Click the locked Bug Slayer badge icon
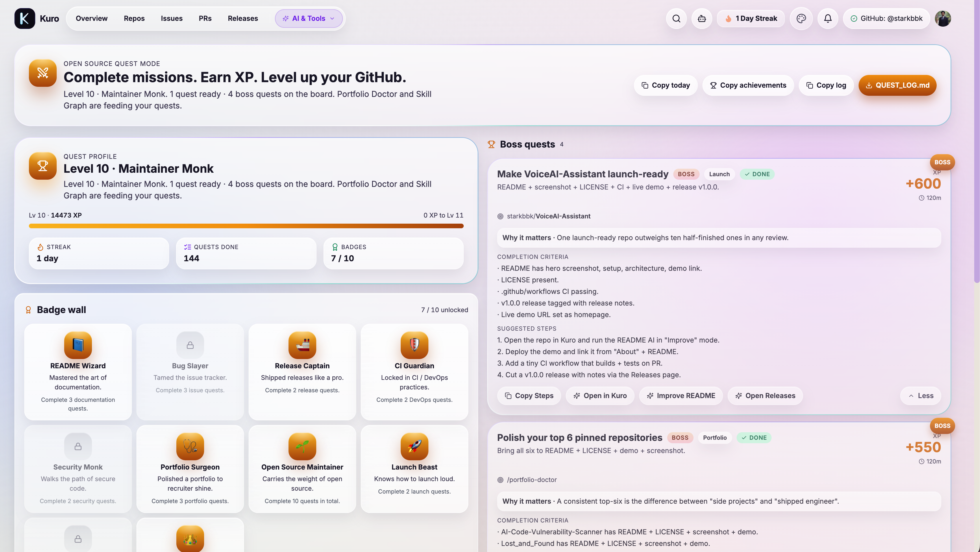The image size is (980, 552). 190,345
